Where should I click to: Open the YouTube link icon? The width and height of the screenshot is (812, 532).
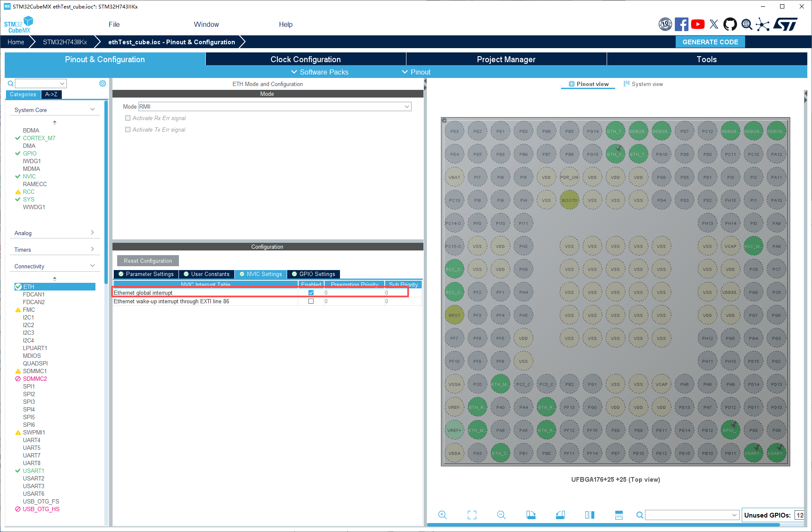pyautogui.click(x=698, y=24)
